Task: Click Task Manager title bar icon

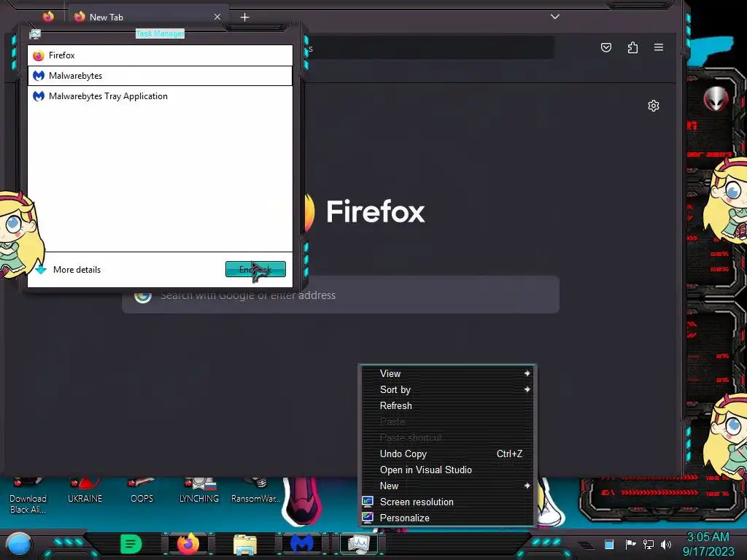Action: (35, 34)
